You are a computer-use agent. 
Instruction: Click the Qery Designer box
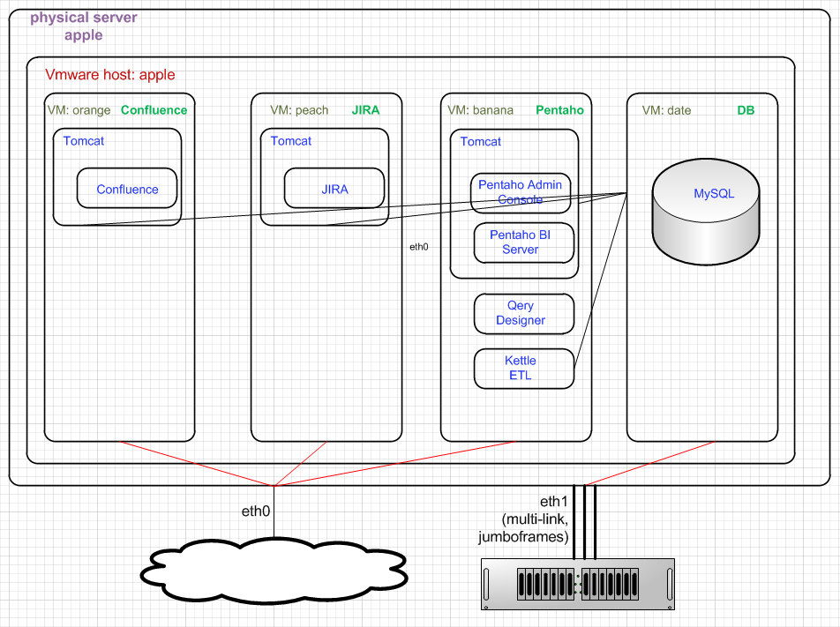523,313
